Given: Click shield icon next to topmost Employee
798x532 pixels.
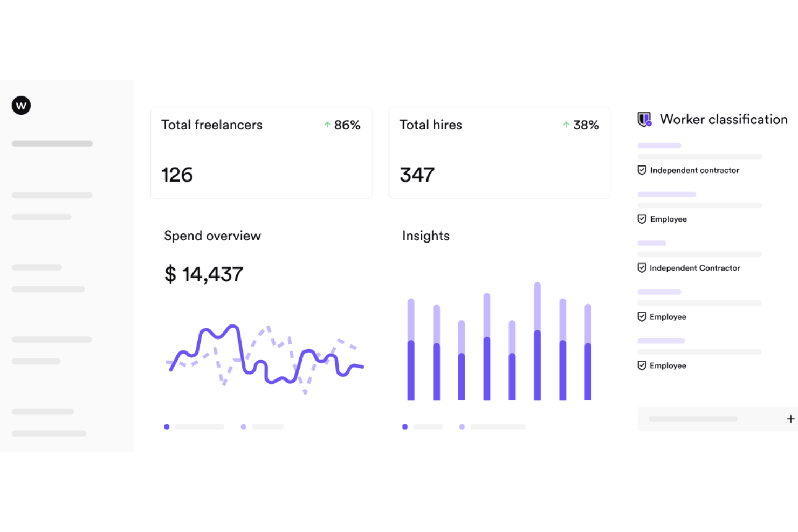Looking at the screenshot, I should [x=642, y=219].
